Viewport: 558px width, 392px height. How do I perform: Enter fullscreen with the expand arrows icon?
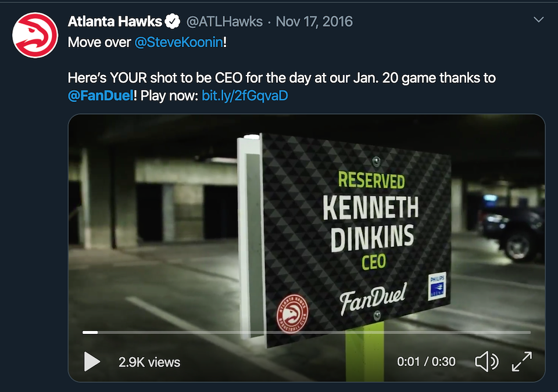tap(521, 362)
